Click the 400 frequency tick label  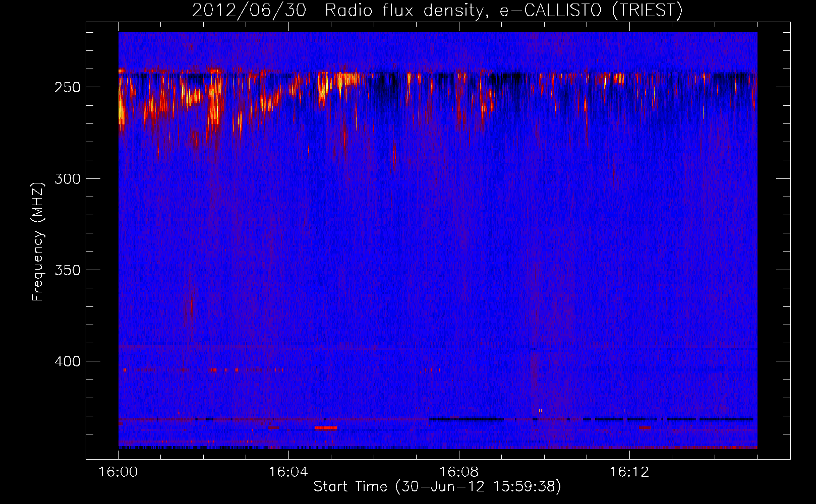pos(68,361)
